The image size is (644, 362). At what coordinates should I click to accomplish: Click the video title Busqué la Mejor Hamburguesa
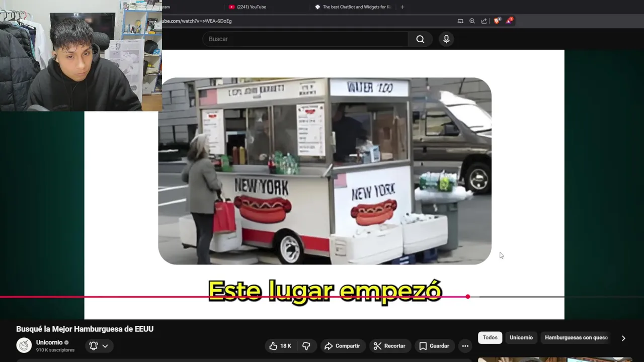(x=85, y=329)
